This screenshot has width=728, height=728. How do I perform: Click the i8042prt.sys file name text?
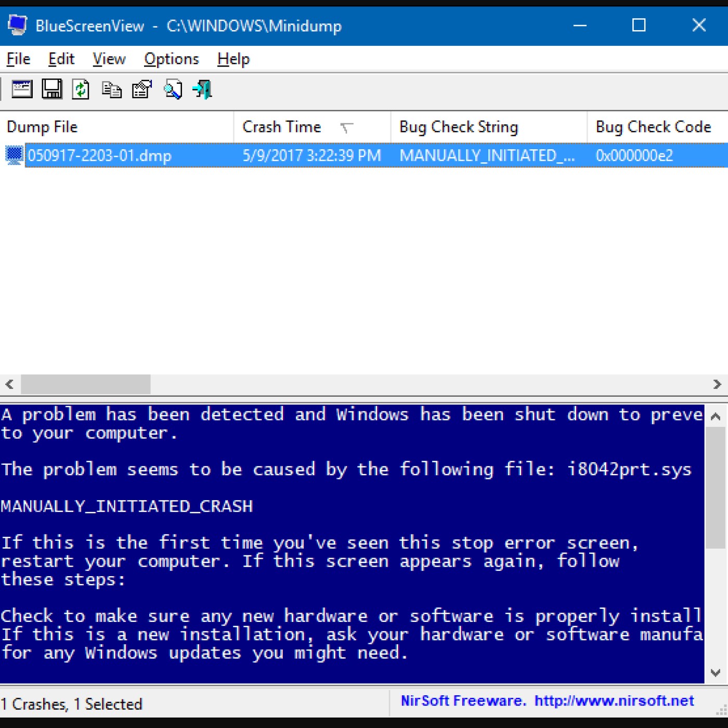pyautogui.click(x=629, y=470)
